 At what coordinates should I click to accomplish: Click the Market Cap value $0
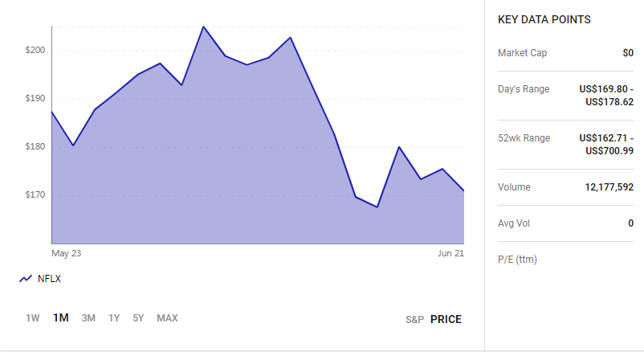tap(628, 53)
